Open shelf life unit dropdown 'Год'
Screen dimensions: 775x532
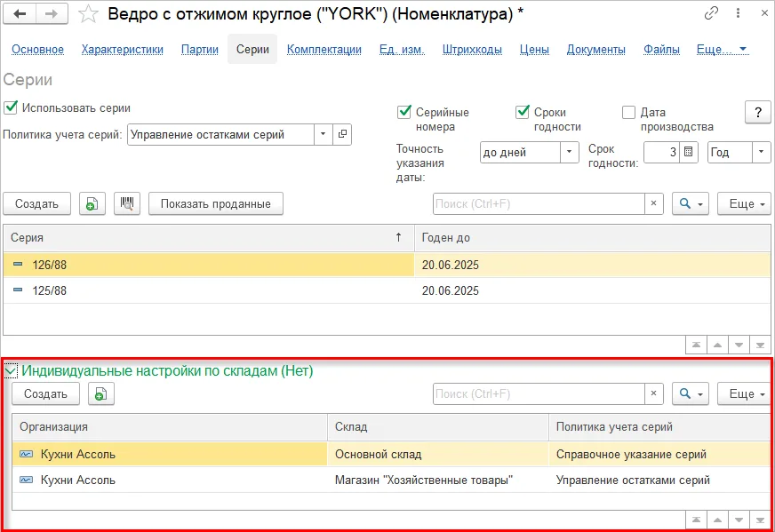(x=761, y=152)
